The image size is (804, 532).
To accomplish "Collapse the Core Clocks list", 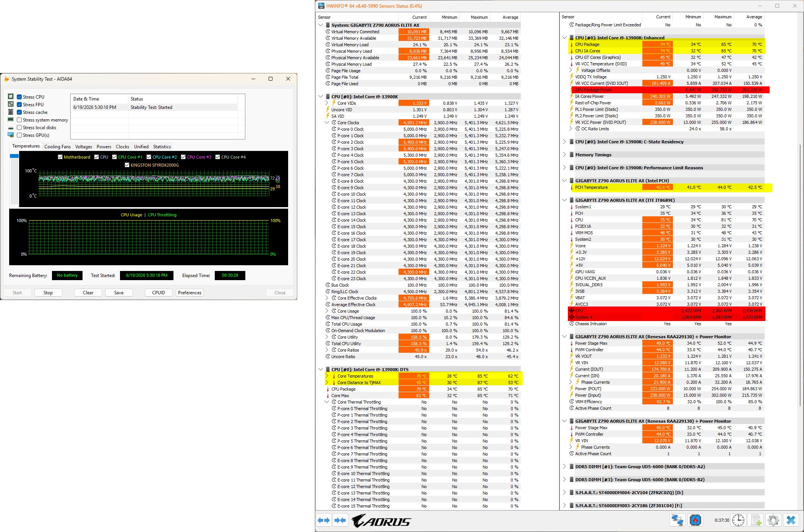I will click(327, 123).
